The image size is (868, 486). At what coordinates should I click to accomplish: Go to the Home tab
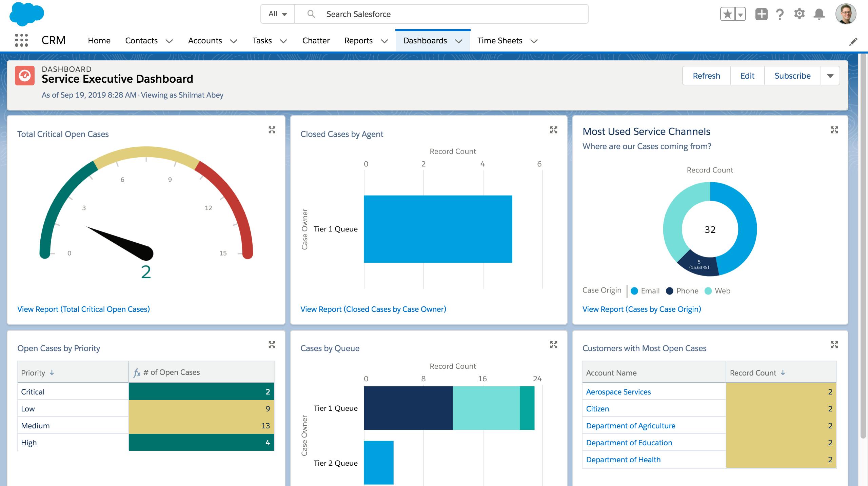click(99, 41)
